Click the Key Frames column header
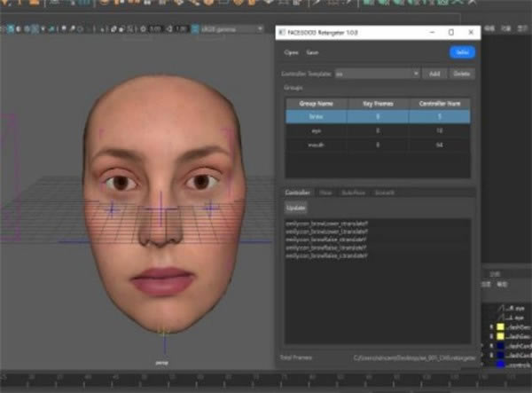The image size is (532, 393). point(378,104)
